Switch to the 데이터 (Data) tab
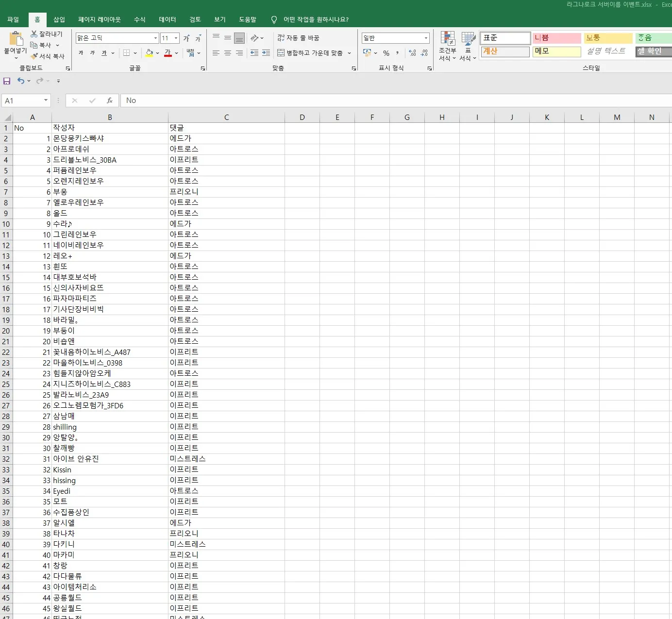The image size is (672, 619). [168, 19]
